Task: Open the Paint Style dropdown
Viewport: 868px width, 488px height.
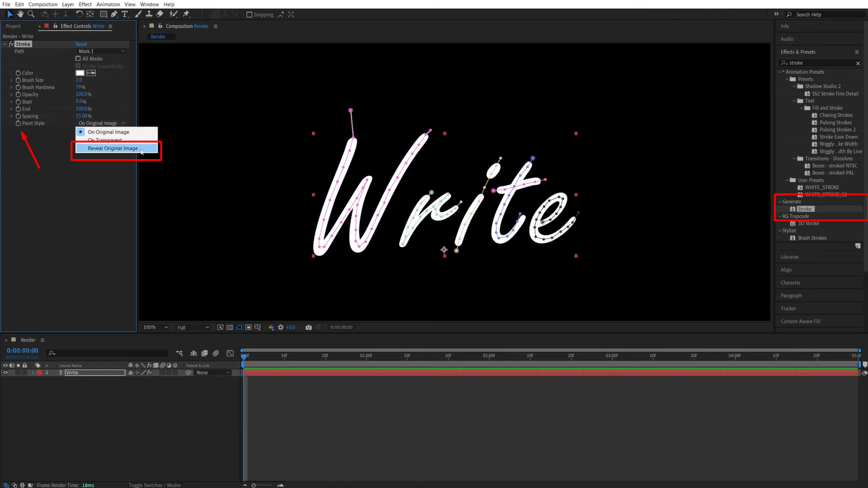Action: [102, 123]
